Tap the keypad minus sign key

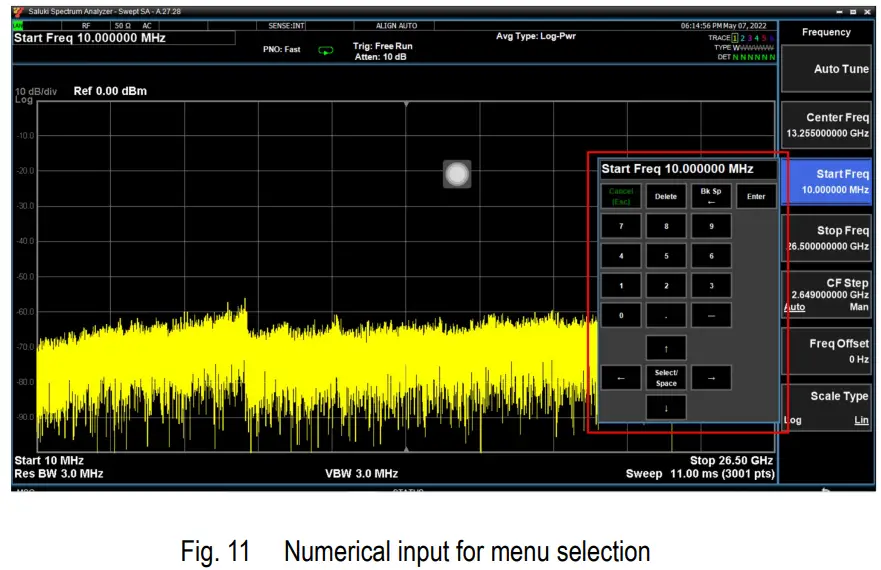(x=711, y=315)
